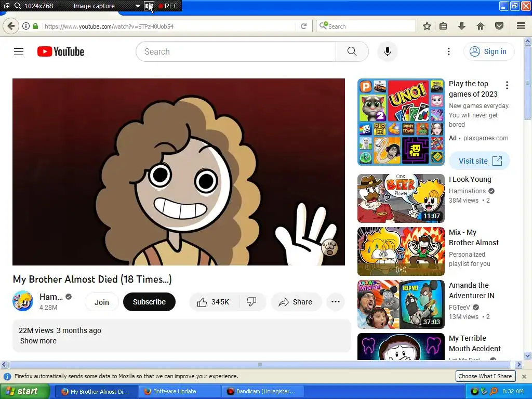This screenshot has height=399, width=532.
Task: Click the Firefox search engine dropdown icon
Action: pyautogui.click(x=323, y=26)
